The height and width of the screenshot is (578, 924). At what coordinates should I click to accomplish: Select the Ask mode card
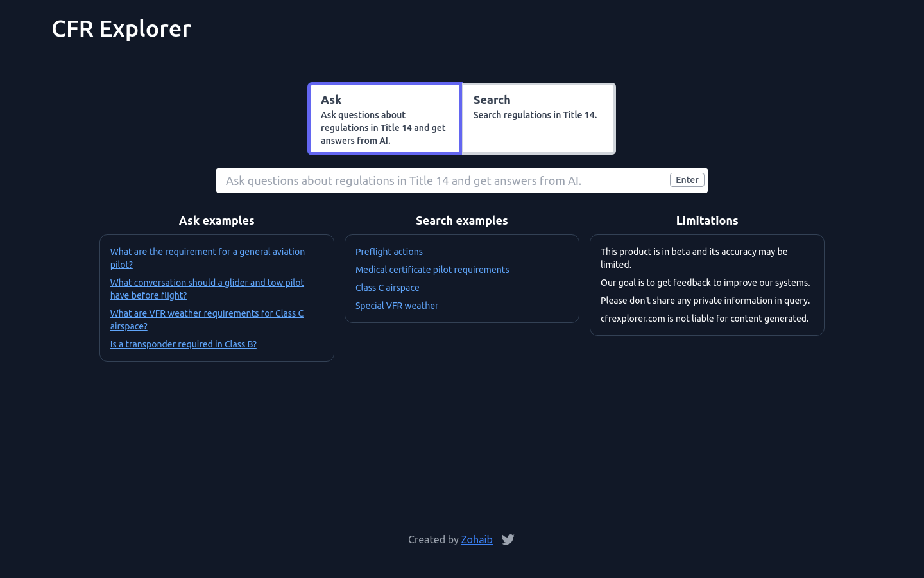coord(384,118)
